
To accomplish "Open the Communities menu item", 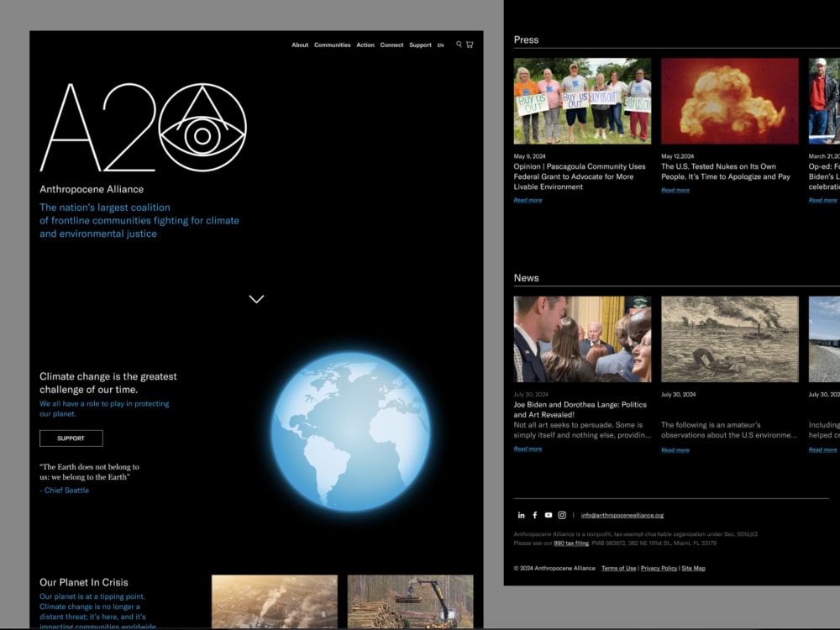I will (x=332, y=45).
